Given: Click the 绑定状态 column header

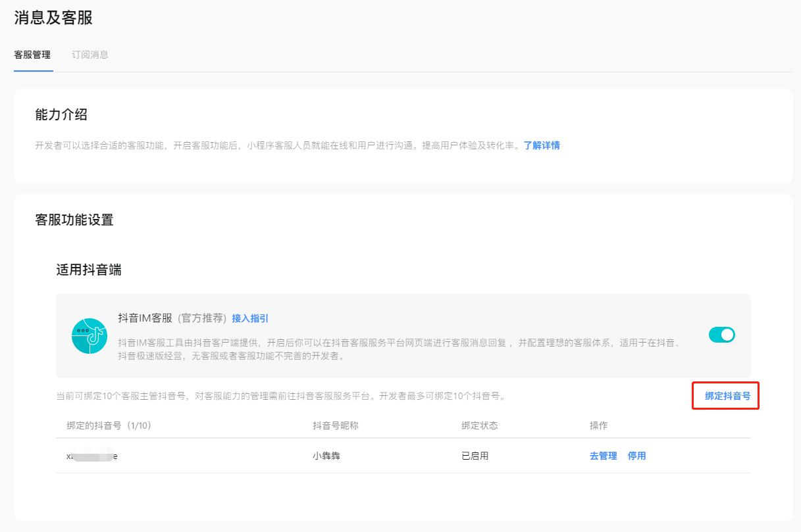Looking at the screenshot, I should point(480,425).
